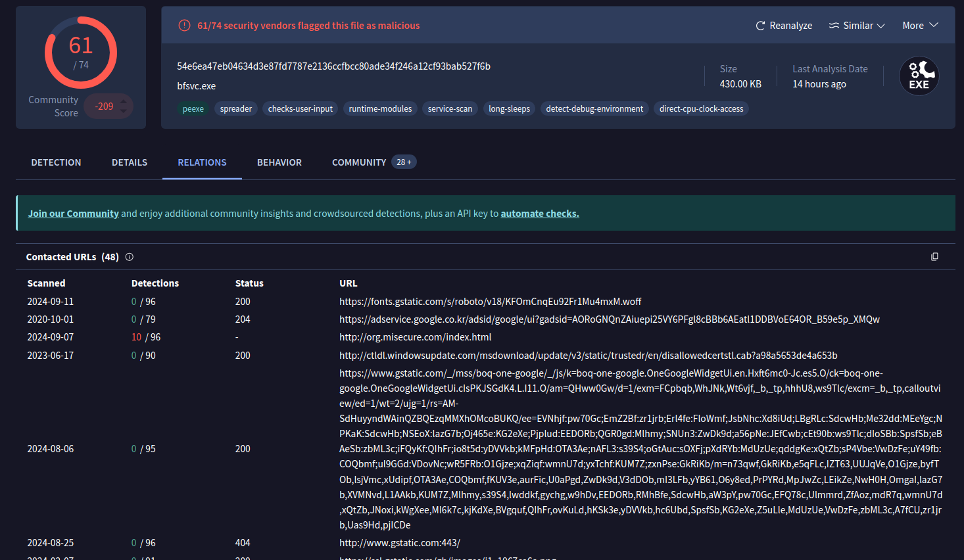
Task: Downvote the community score arrow
Action: pos(123,111)
